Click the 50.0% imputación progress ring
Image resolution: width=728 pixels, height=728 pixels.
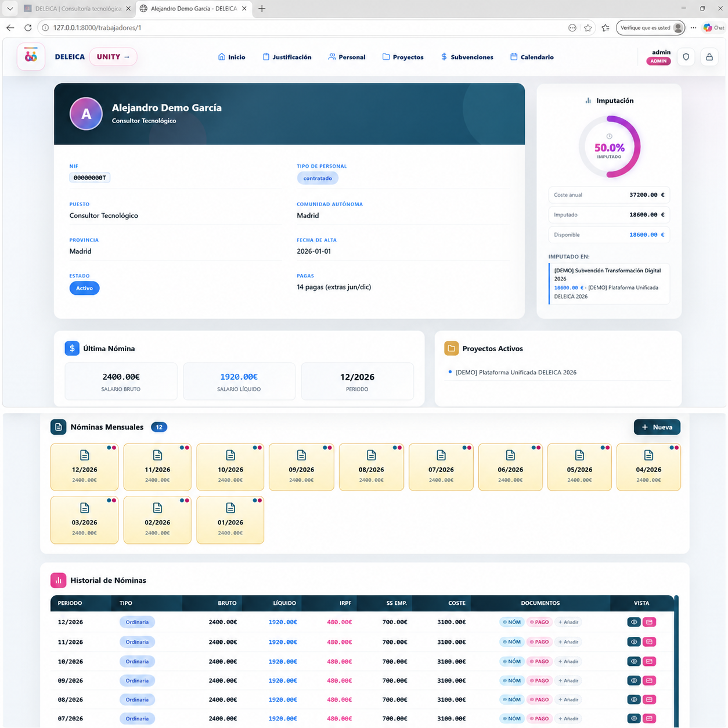pos(609,147)
